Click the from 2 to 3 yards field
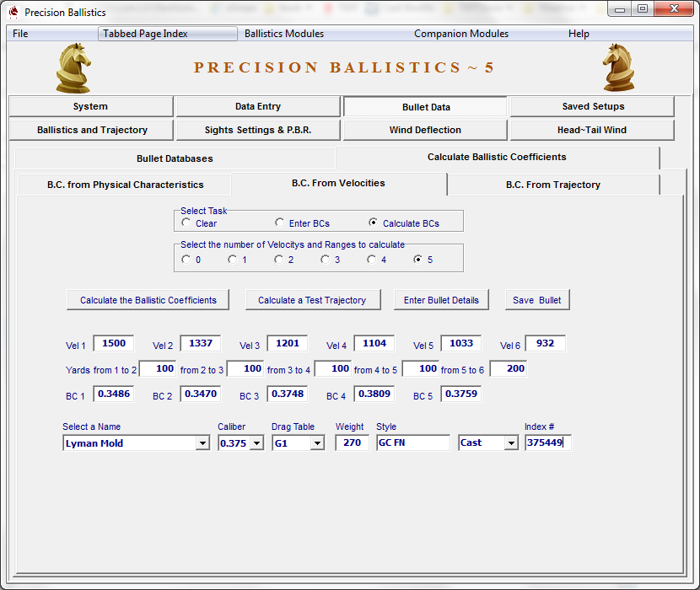The image size is (700, 590). pos(245,368)
